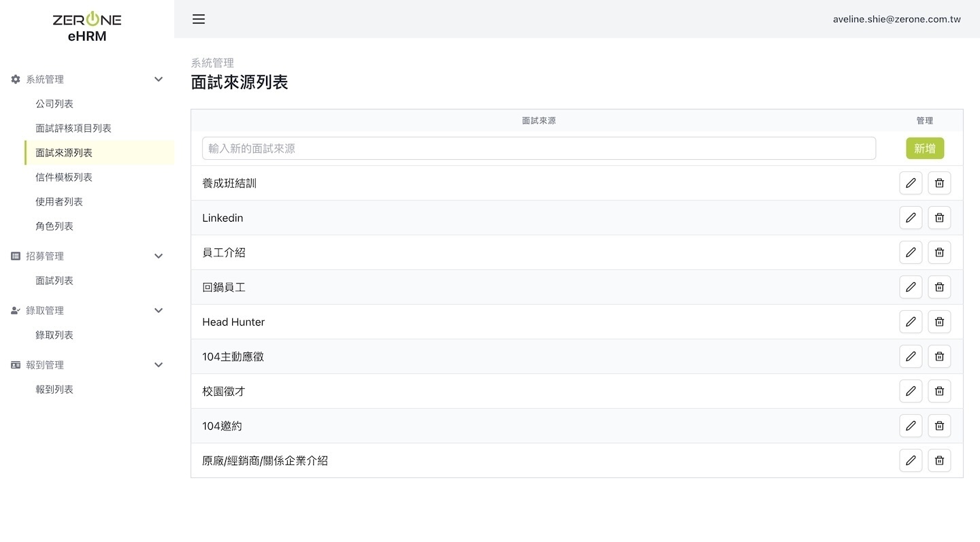The width and height of the screenshot is (980, 542).
Task: Toggle the 錄取管理 section chevron
Action: [x=159, y=311]
